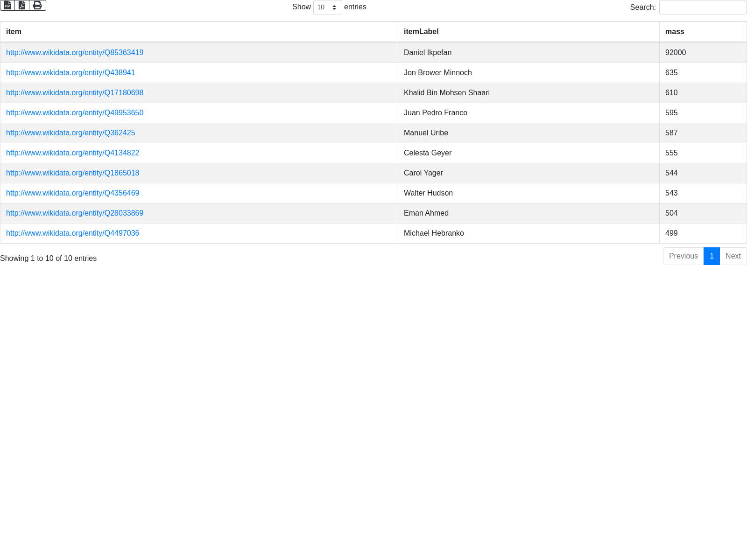Image resolution: width=747 pixels, height=560 pixels.
Task: Open the Q4134822 entity link
Action: pos(72,153)
